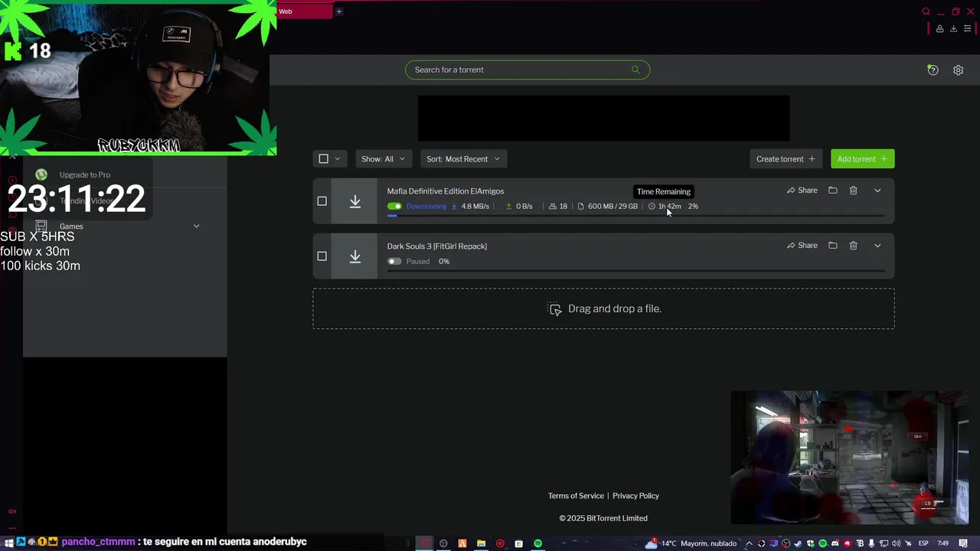
Task: Check the Dark Souls 3 torrent checkbox
Action: (322, 256)
